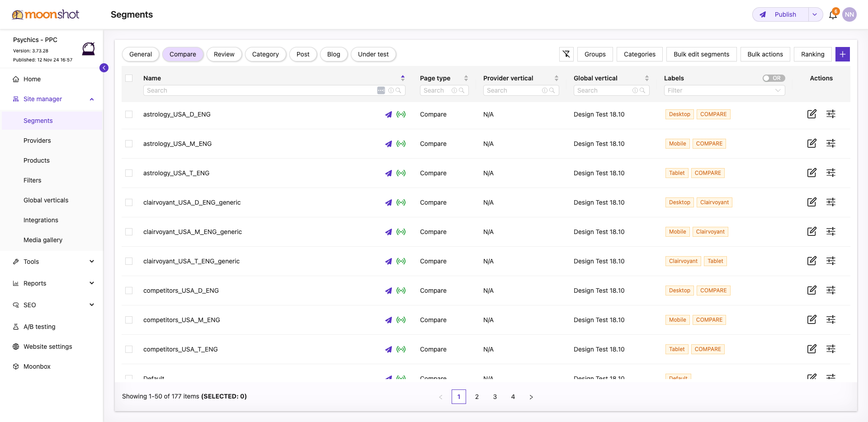Open settings sliders for astrology_USA_D_ENG

click(x=831, y=114)
